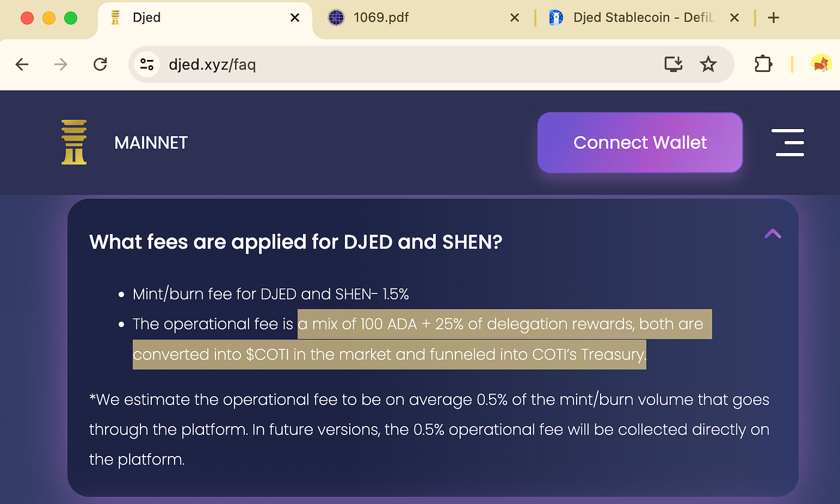The height and width of the screenshot is (504, 840).
Task: Open the browser Extensions puzzle icon
Action: click(x=763, y=64)
